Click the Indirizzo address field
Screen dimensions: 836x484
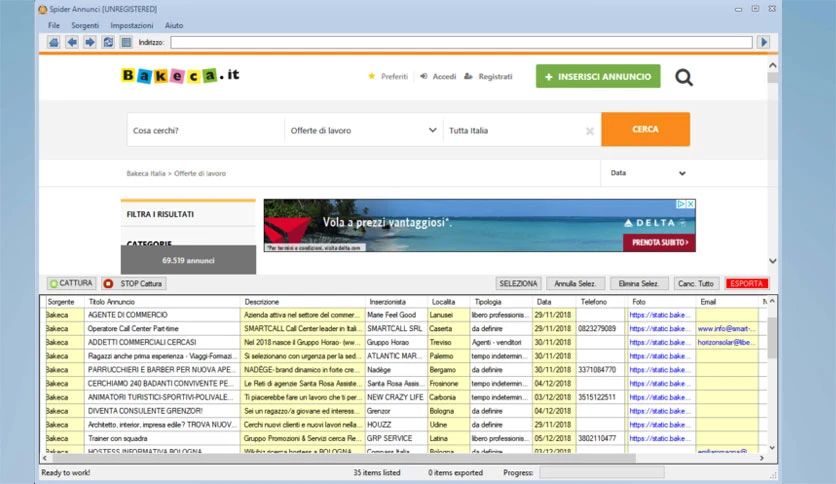[x=461, y=42]
